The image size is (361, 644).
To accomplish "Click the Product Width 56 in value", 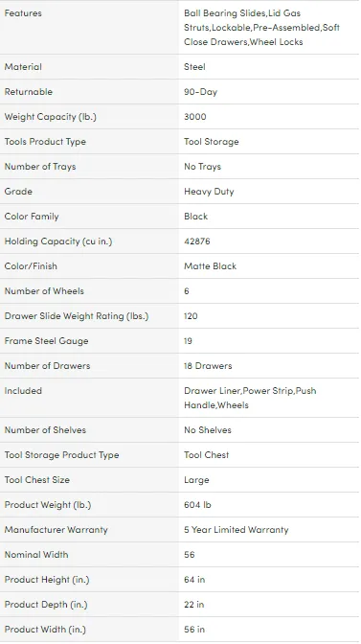I will 194,630.
